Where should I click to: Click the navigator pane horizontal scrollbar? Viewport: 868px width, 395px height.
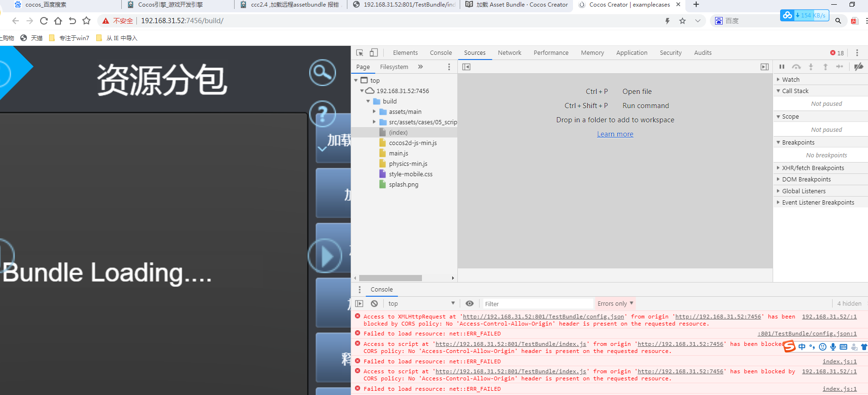[x=390, y=278]
